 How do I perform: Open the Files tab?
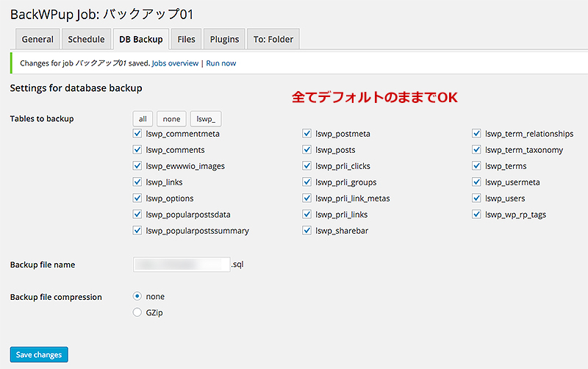coord(186,39)
